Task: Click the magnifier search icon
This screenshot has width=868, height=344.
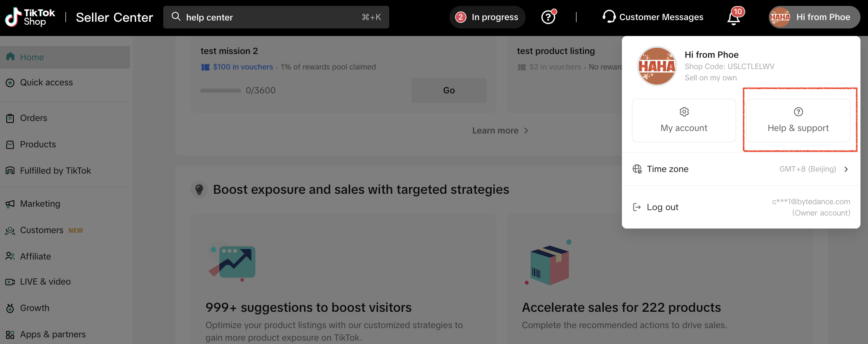Action: click(176, 17)
